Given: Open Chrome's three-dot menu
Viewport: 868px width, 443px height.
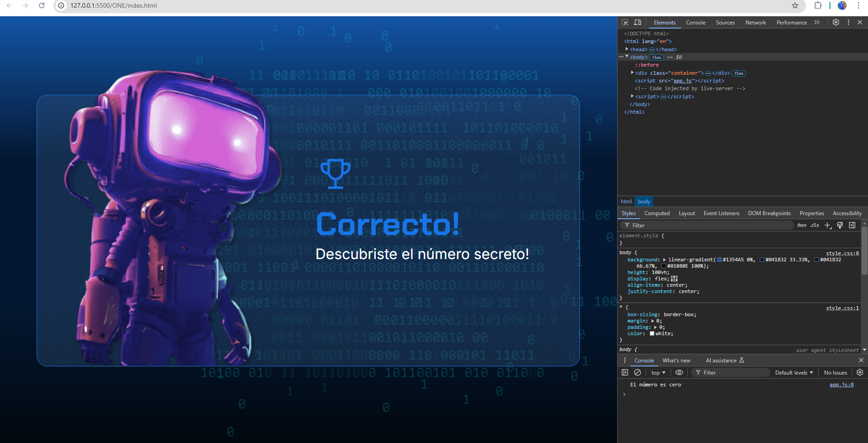Looking at the screenshot, I should point(858,5).
